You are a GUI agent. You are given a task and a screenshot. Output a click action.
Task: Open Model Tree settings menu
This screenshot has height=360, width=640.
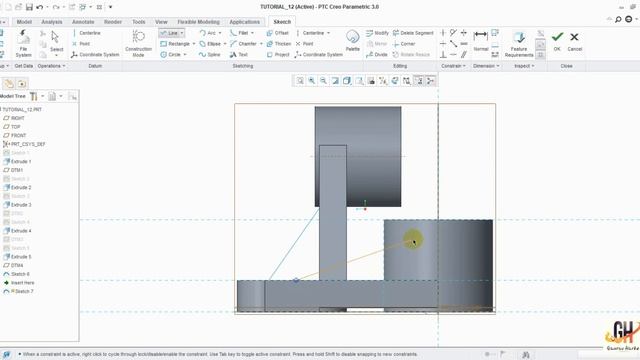36,96
